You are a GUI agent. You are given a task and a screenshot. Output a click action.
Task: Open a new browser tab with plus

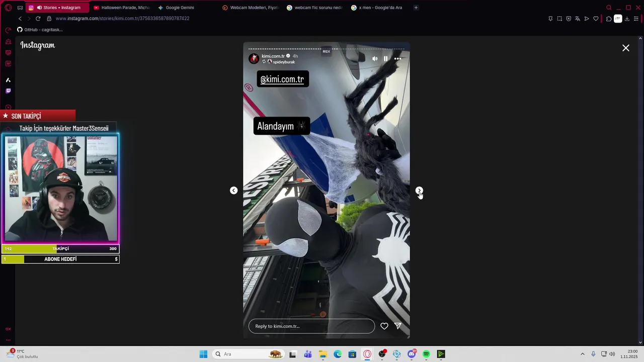tap(416, 8)
